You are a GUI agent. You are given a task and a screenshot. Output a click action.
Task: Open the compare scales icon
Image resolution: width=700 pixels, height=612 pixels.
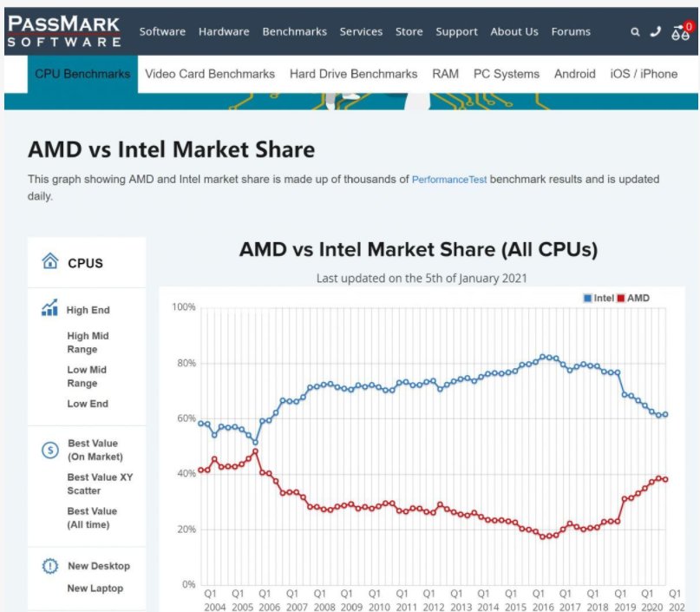pos(681,32)
